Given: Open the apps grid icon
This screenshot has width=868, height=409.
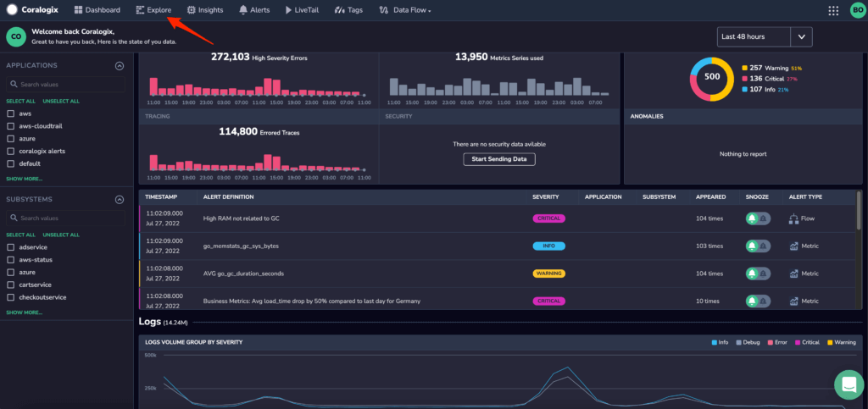Looking at the screenshot, I should pyautogui.click(x=833, y=10).
